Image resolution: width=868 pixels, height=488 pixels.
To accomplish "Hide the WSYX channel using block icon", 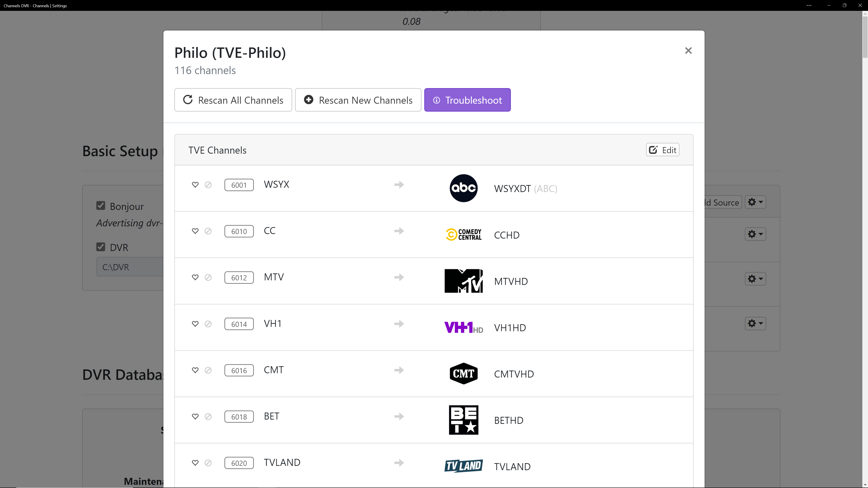I will point(208,185).
